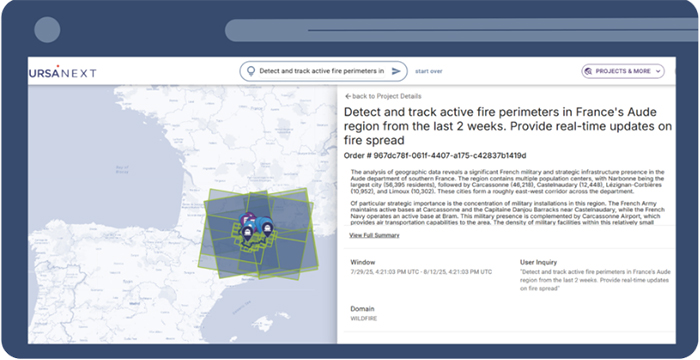Image resolution: width=700 pixels, height=360 pixels.
Task: Click the circle in the browser frame
Action: tap(47, 29)
